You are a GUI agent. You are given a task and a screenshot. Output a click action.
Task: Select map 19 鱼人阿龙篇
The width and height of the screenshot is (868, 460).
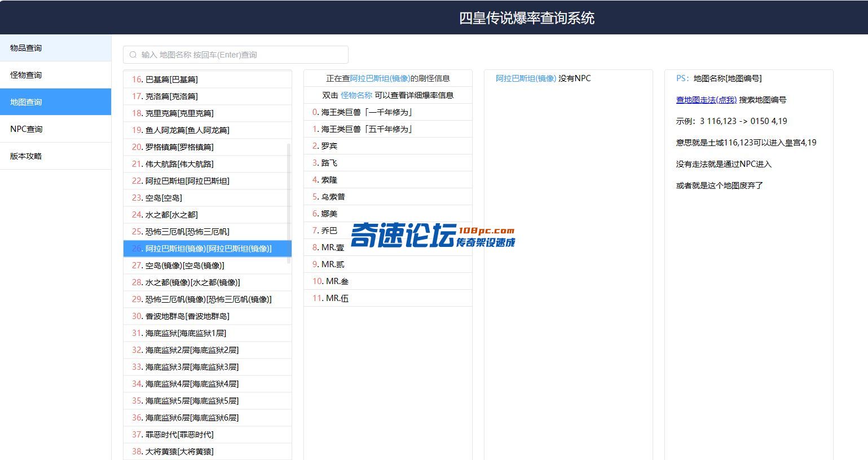pos(208,130)
